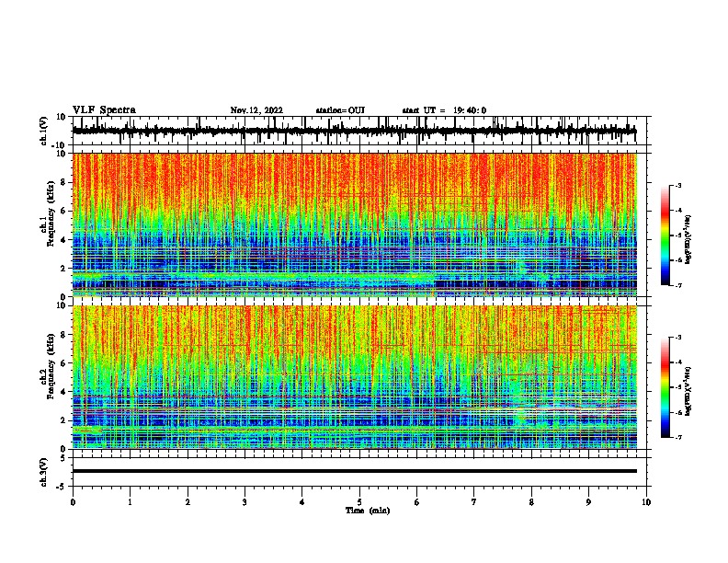Viewport: 728px width, 563px height.
Task: Click the ch.2 frequency spectrogram panel
Action: click(x=355, y=377)
